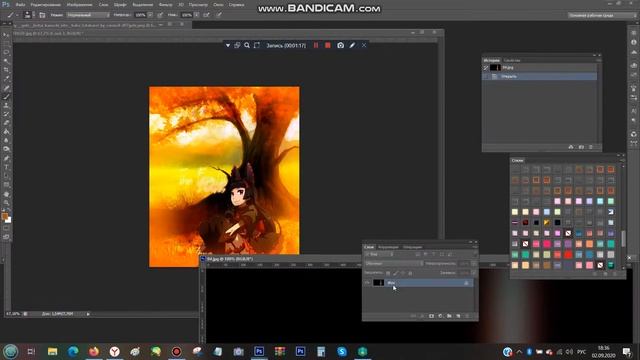Toggle lock all in Layers panel
This screenshot has height=360, width=640.
click(x=410, y=273)
